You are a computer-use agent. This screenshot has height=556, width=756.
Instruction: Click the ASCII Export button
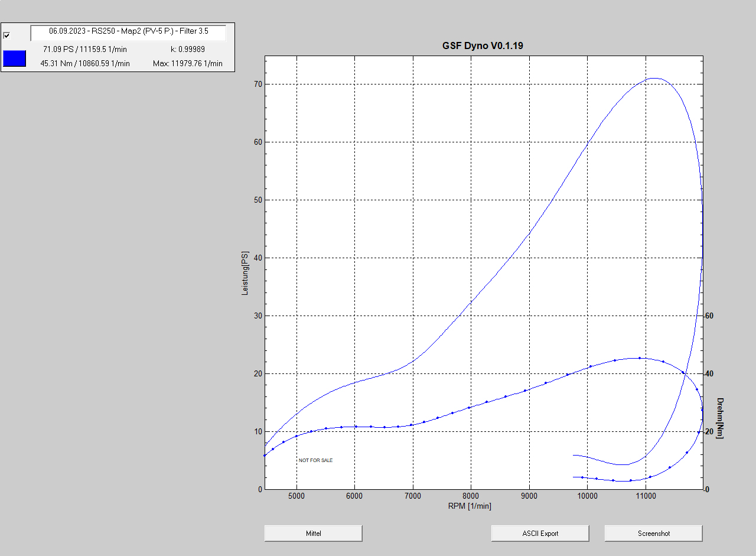(x=540, y=533)
